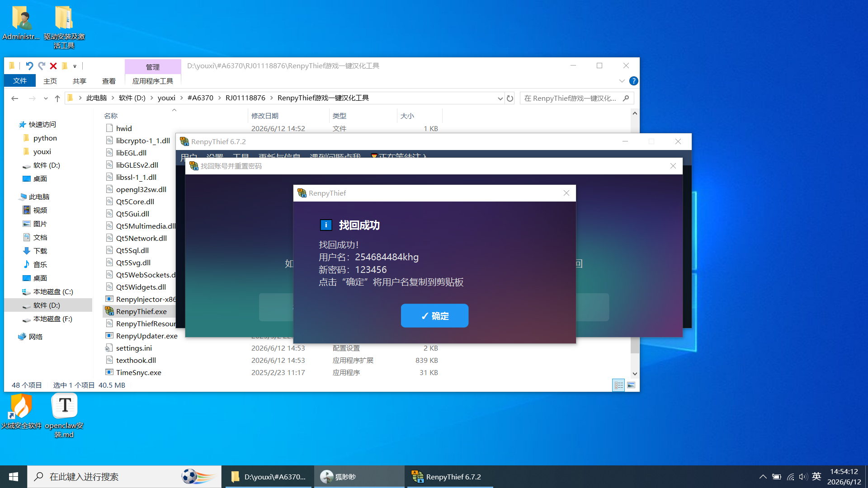Screen dimensions: 868x488
Task: Open the 应用程序工具 ribbon tab
Action: 153,81
